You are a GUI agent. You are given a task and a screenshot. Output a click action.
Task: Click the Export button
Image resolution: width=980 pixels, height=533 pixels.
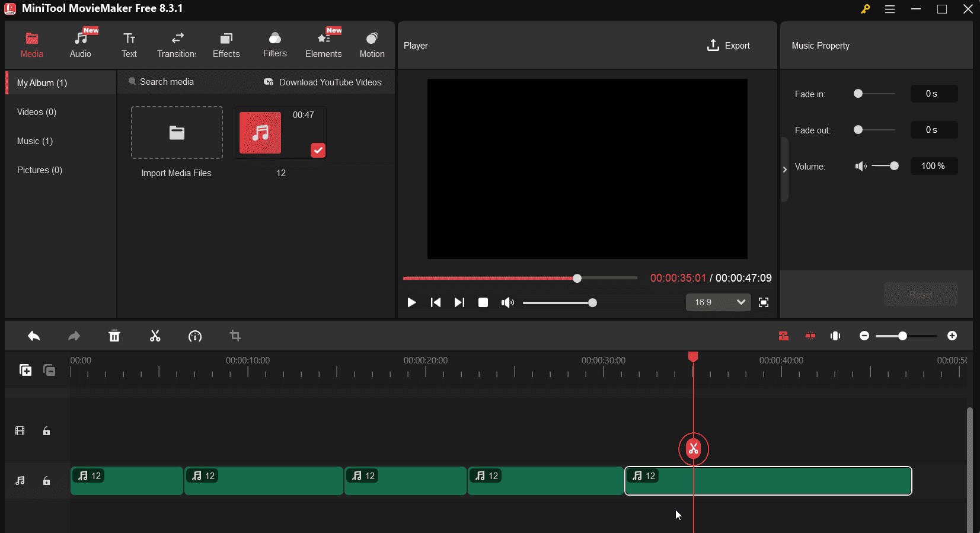pos(729,46)
